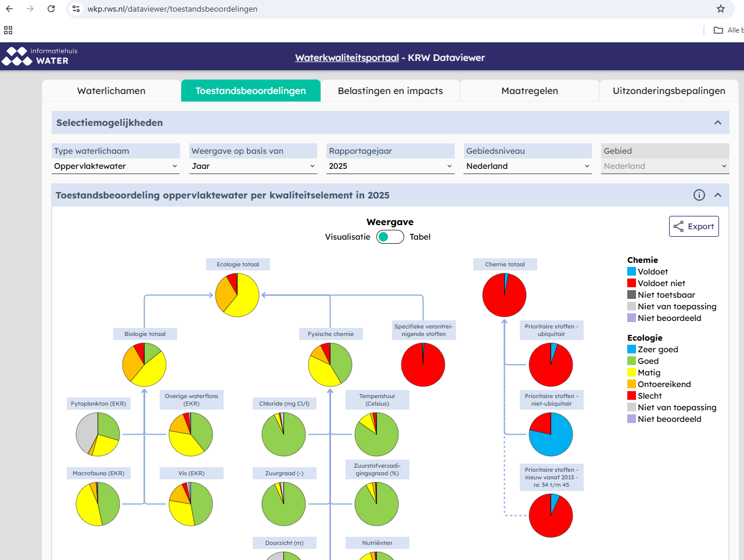Collapse the Selectiemogelijkheden section
Image resolution: width=744 pixels, height=560 pixels.
pyautogui.click(x=718, y=122)
